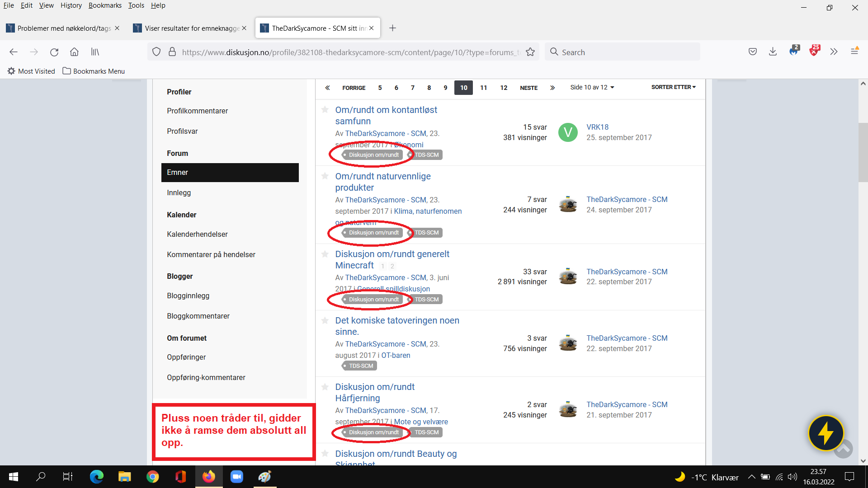
Task: Go to page 11 of topics
Action: pos(483,88)
